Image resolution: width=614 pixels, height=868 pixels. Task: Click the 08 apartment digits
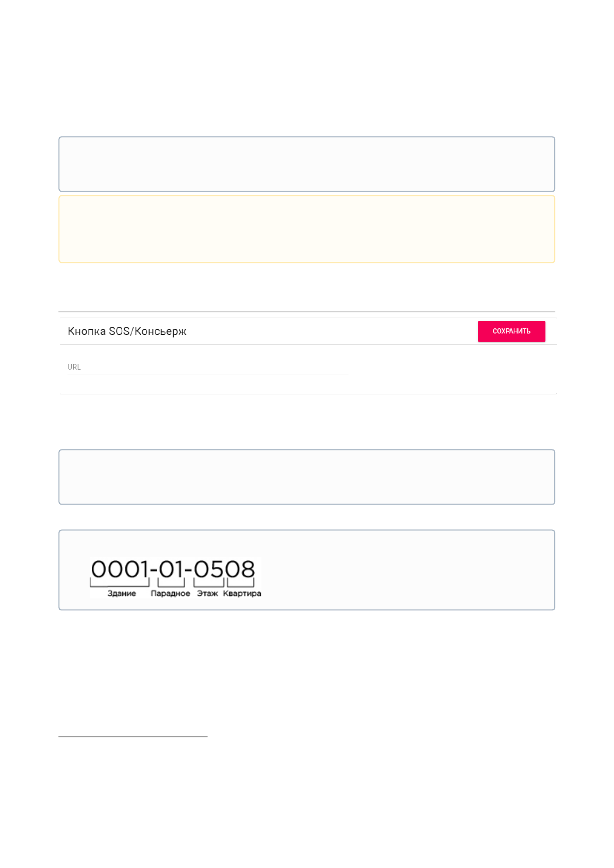point(240,570)
